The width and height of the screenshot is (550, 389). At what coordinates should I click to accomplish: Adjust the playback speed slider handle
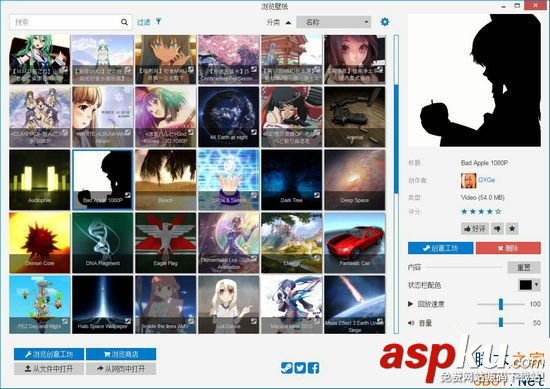pyautogui.click(x=501, y=304)
